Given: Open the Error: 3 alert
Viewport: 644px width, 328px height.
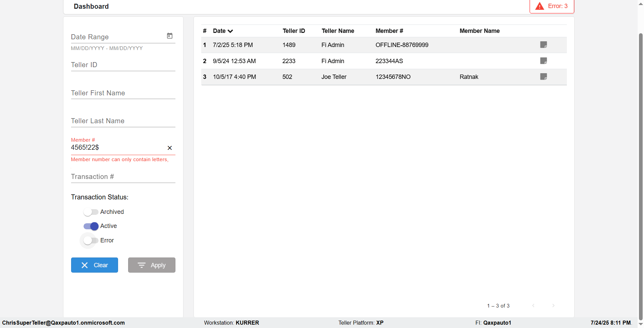Looking at the screenshot, I should tap(552, 6).
